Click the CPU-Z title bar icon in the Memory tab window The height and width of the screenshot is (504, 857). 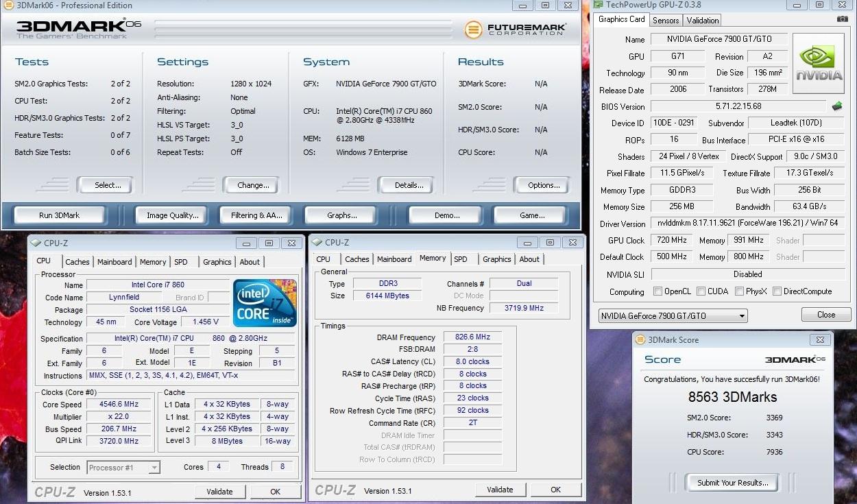[x=318, y=242]
